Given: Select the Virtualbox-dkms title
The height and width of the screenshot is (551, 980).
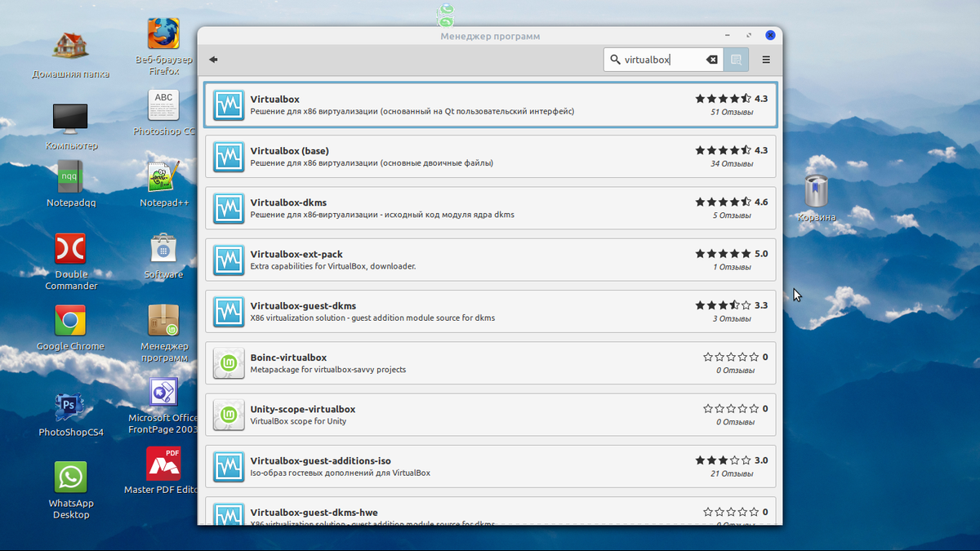Looking at the screenshot, I should (288, 202).
